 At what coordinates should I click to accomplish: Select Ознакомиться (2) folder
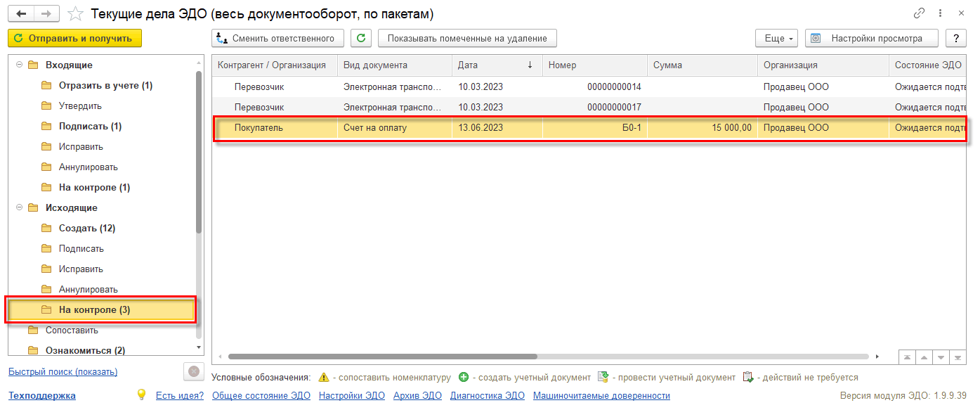click(x=85, y=350)
